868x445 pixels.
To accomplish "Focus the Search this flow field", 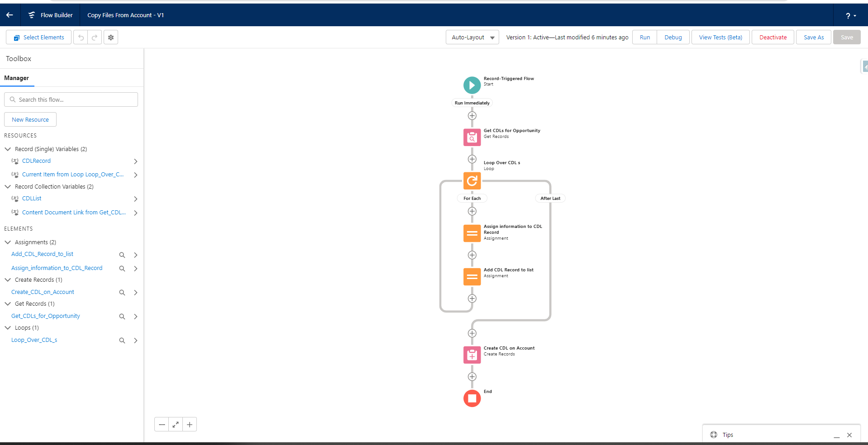I will 71,99.
